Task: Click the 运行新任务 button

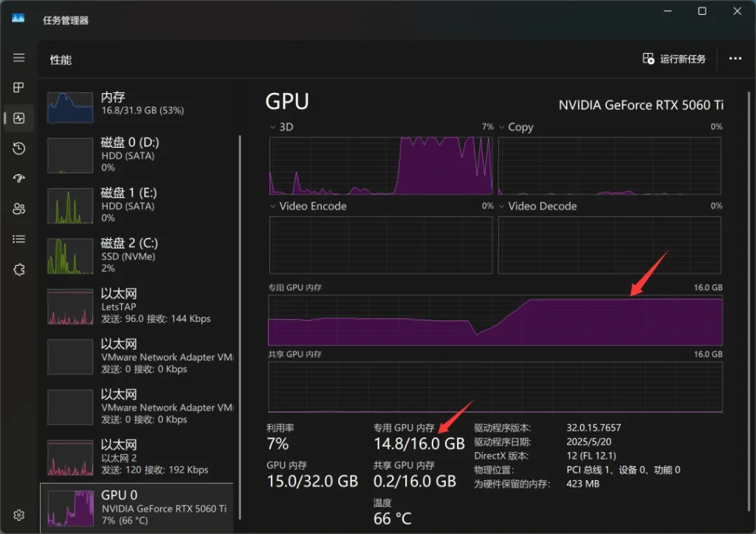Action: click(x=674, y=59)
